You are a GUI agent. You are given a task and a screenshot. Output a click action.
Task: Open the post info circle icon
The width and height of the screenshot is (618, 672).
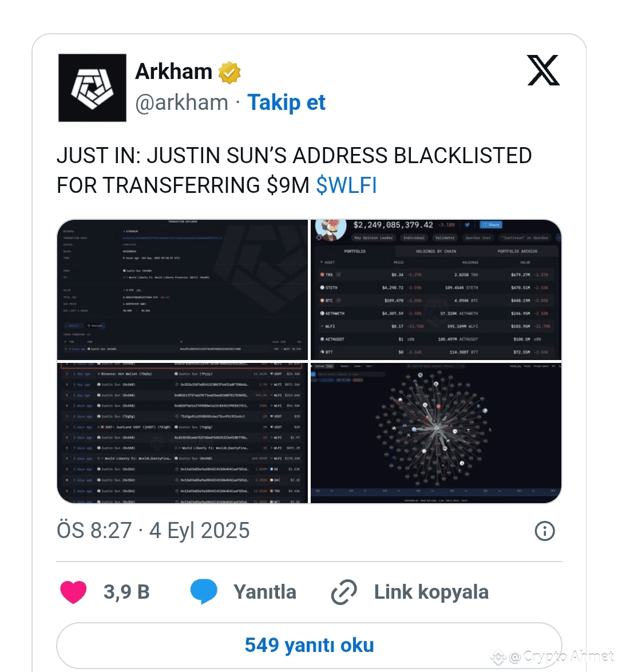pyautogui.click(x=545, y=531)
